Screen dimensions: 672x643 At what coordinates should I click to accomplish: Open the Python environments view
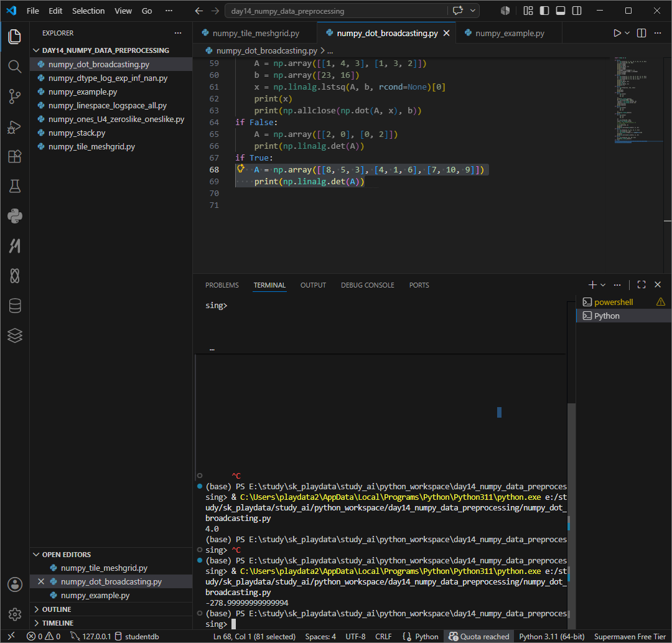point(14,216)
